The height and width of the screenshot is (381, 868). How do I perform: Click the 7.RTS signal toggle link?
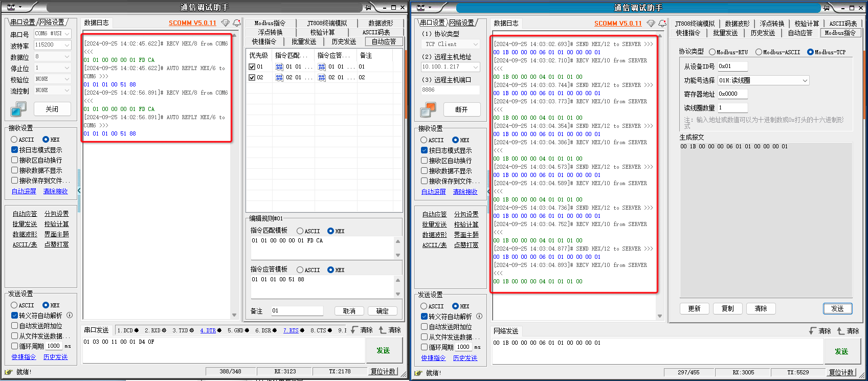point(291,330)
